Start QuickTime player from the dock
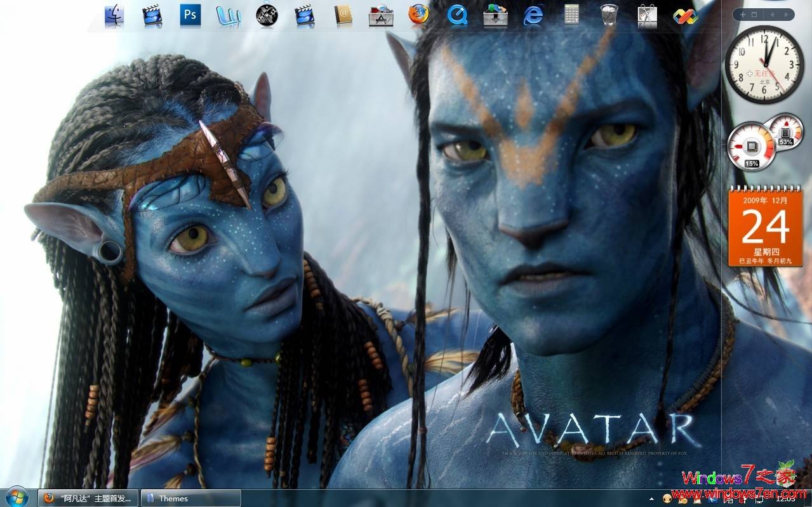Image resolution: width=812 pixels, height=507 pixels. 456,15
